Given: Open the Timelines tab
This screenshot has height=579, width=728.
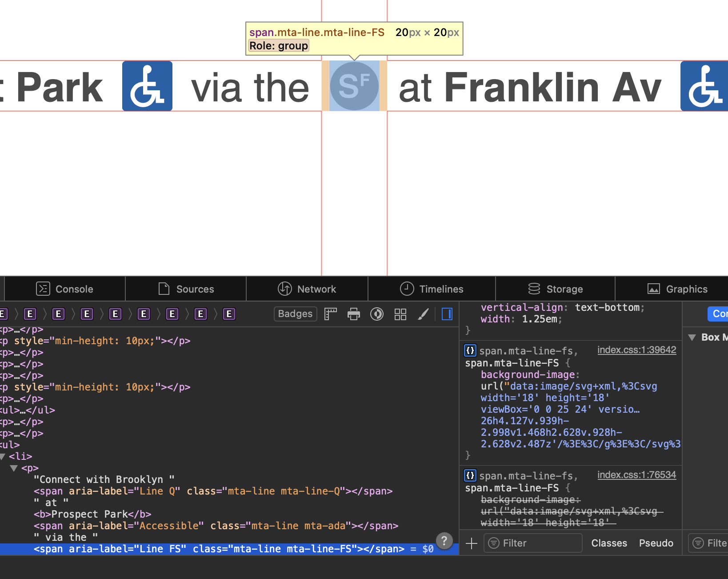Looking at the screenshot, I should (432, 289).
